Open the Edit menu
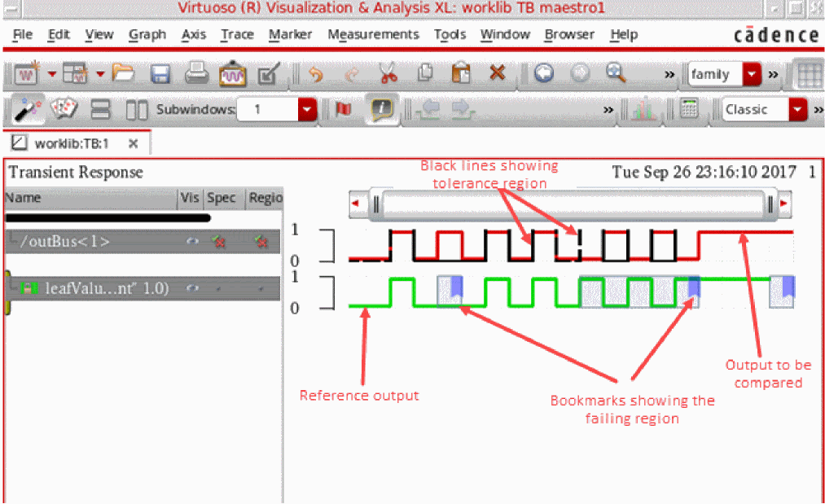 coord(59,34)
